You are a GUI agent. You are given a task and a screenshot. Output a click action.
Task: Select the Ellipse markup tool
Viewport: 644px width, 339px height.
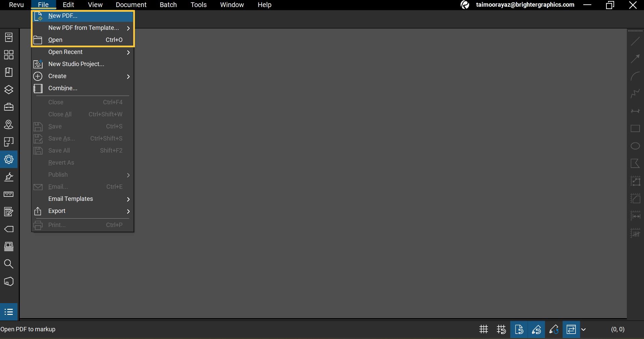tap(635, 146)
